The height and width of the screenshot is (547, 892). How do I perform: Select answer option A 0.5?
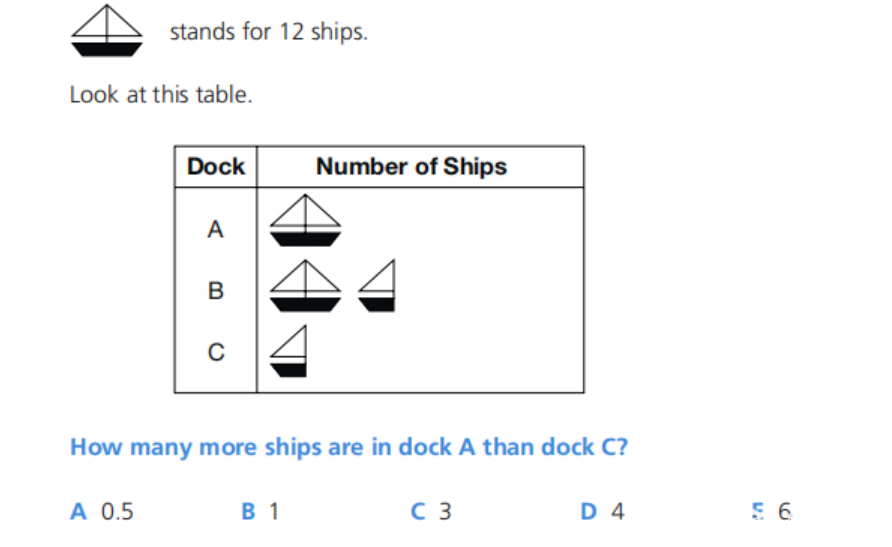point(102,511)
